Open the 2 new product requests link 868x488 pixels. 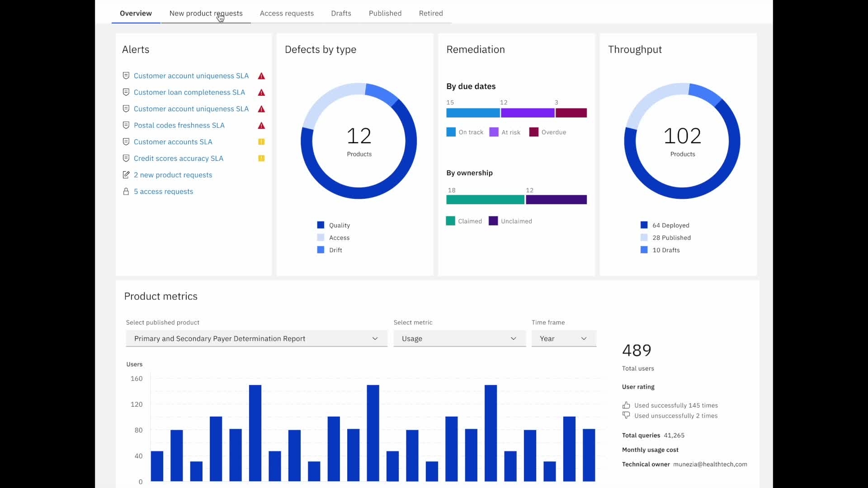click(x=173, y=175)
